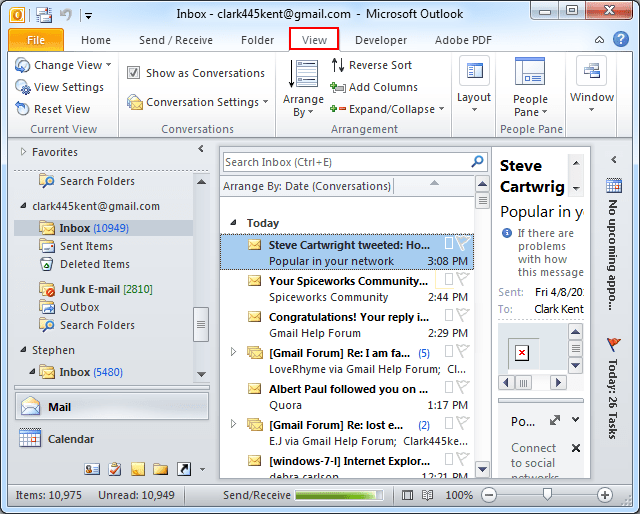The width and height of the screenshot is (640, 514).
Task: Switch to the Folder tab
Action: click(258, 40)
